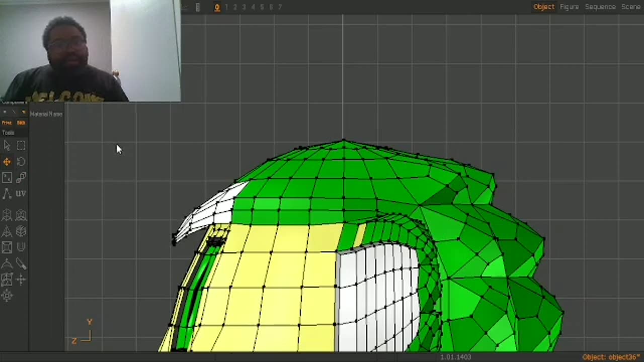Pick the U-shaped magnet tool
Screen dimensions: 644x362
21,247
